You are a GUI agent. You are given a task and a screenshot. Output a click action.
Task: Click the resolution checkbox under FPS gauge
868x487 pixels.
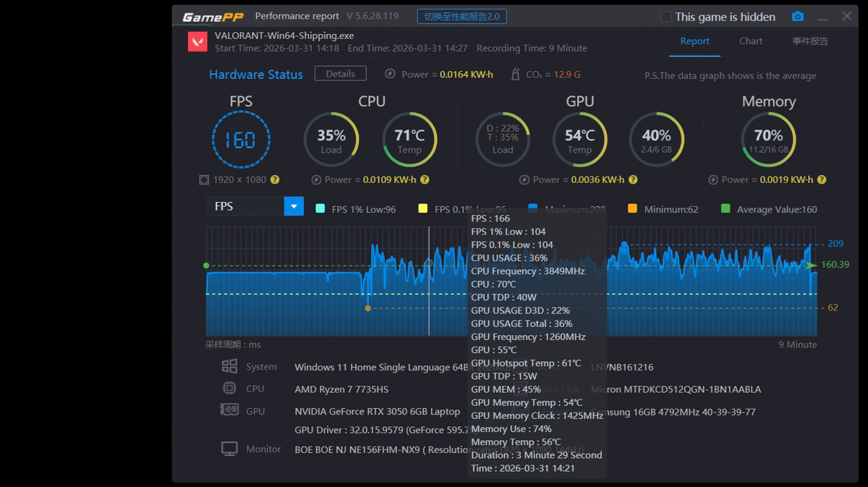205,179
